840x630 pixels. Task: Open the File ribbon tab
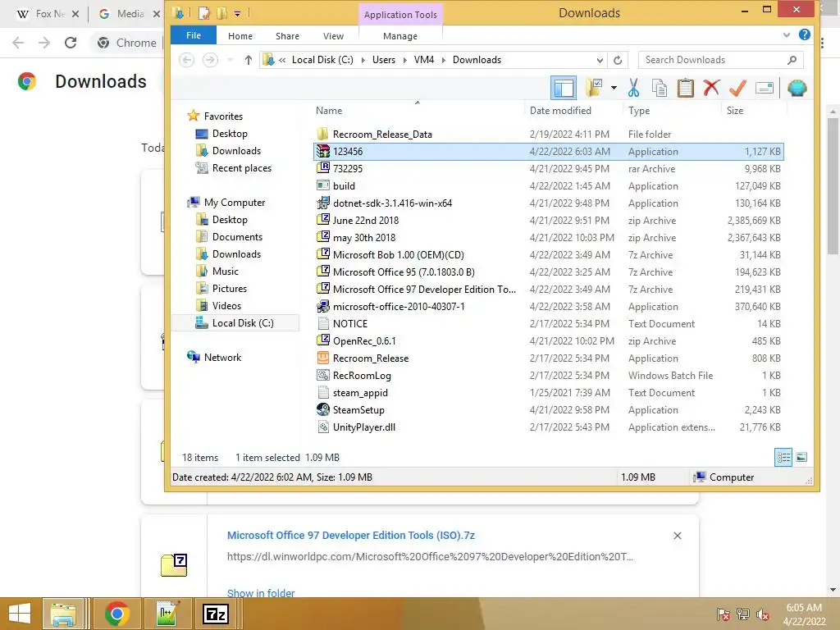[x=194, y=35]
